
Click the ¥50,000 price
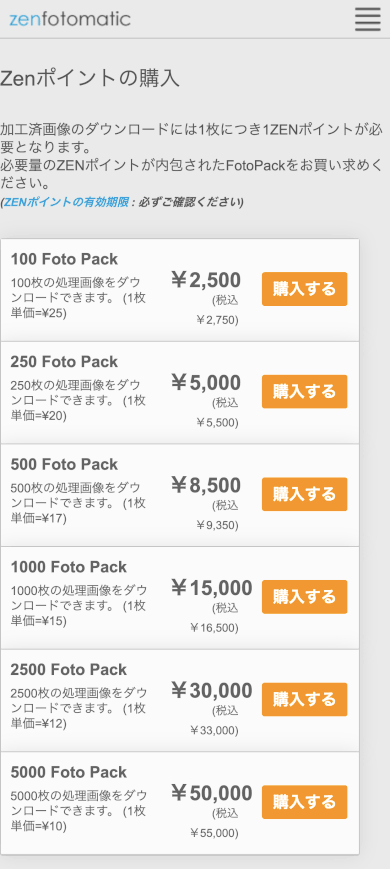[x=212, y=794]
